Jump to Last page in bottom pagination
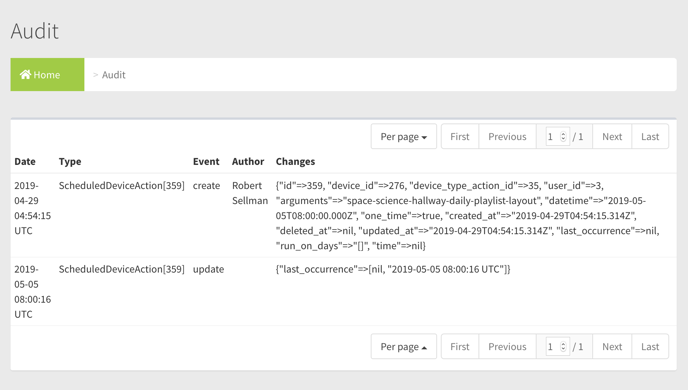 [x=650, y=347]
